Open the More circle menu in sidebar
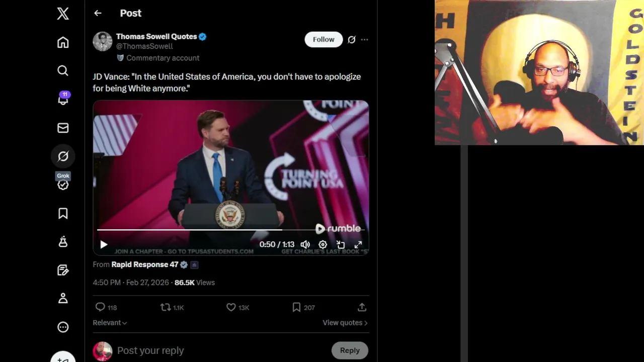 (63, 327)
